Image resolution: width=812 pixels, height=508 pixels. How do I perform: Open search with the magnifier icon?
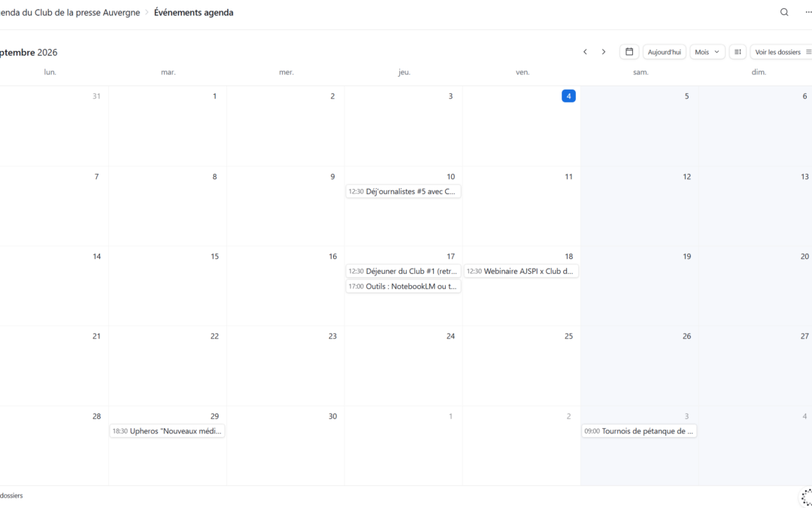(784, 13)
